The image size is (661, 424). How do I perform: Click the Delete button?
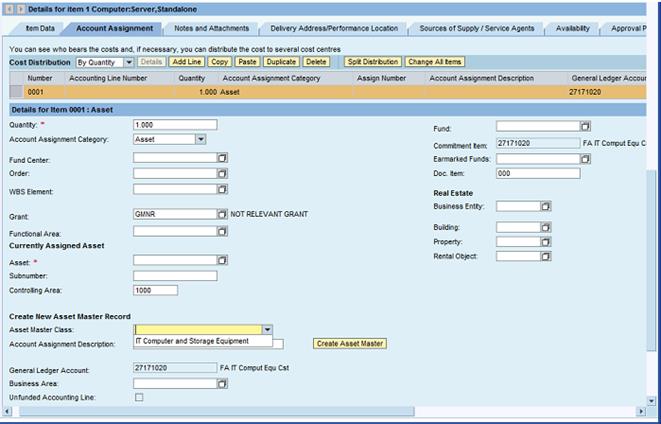pyautogui.click(x=316, y=62)
